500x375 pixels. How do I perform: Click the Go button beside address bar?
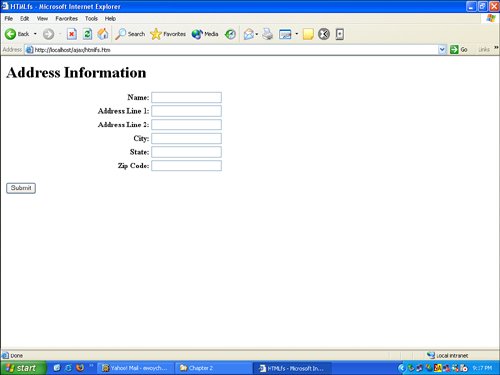pos(459,50)
